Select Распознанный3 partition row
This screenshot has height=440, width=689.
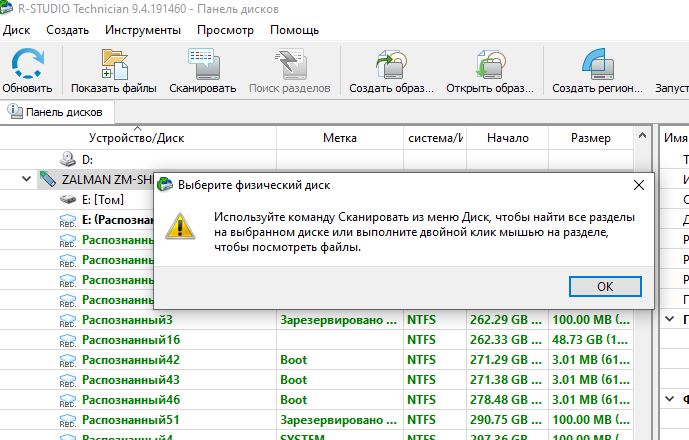coord(316,320)
